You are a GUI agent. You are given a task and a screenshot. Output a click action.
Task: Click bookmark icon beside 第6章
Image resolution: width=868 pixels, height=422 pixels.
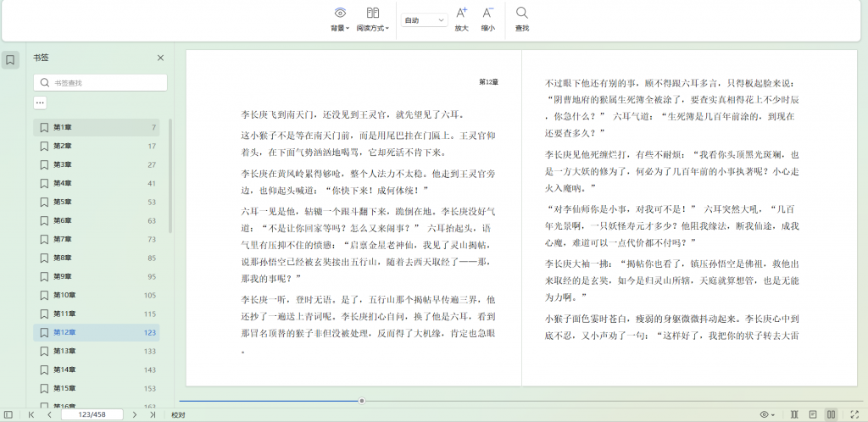click(44, 220)
